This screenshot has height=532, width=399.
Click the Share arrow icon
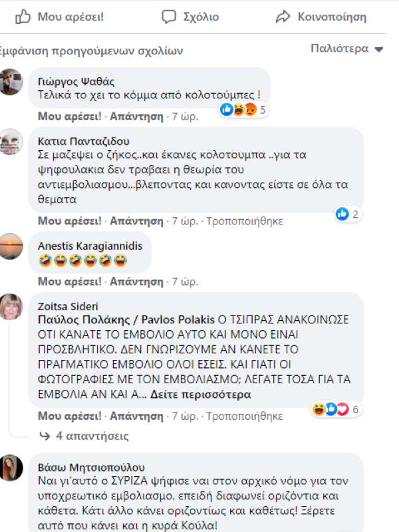click(283, 17)
